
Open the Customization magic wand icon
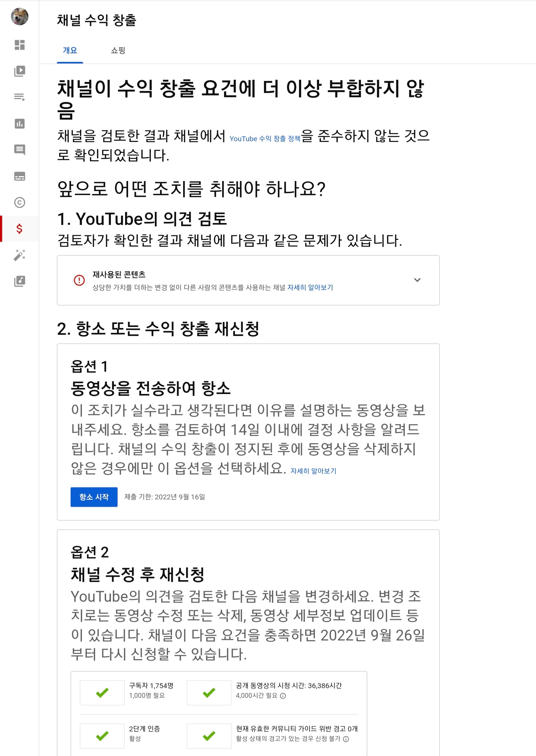(20, 255)
